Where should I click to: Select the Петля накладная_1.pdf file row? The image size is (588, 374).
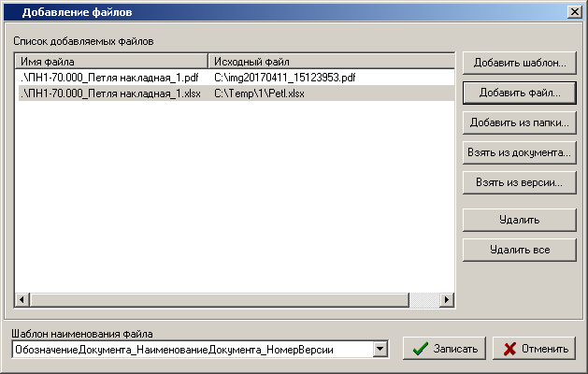coord(109,78)
